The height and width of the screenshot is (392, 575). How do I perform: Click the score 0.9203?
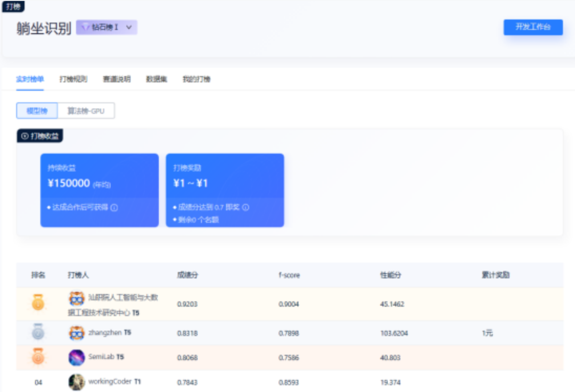pos(187,304)
